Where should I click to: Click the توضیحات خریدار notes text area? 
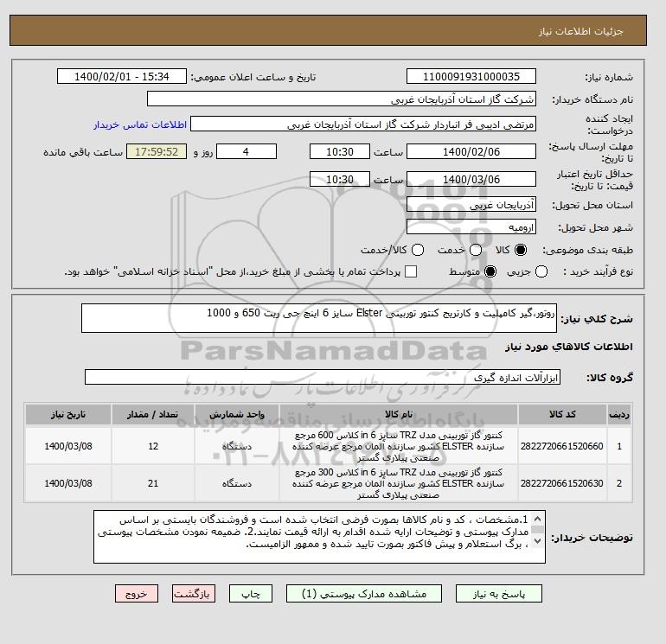[319, 537]
